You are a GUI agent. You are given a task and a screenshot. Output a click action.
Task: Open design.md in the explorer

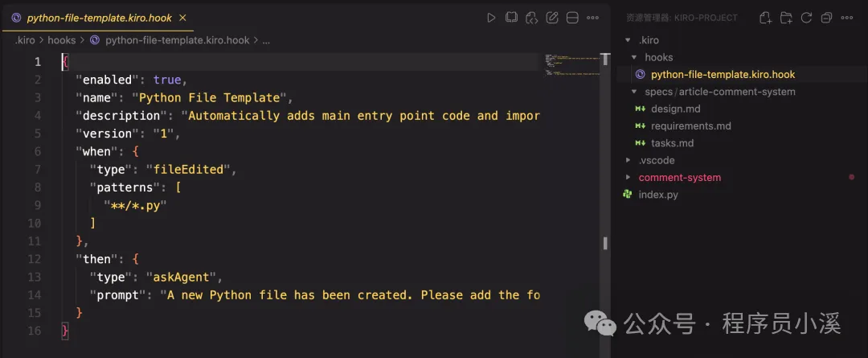pyautogui.click(x=676, y=109)
